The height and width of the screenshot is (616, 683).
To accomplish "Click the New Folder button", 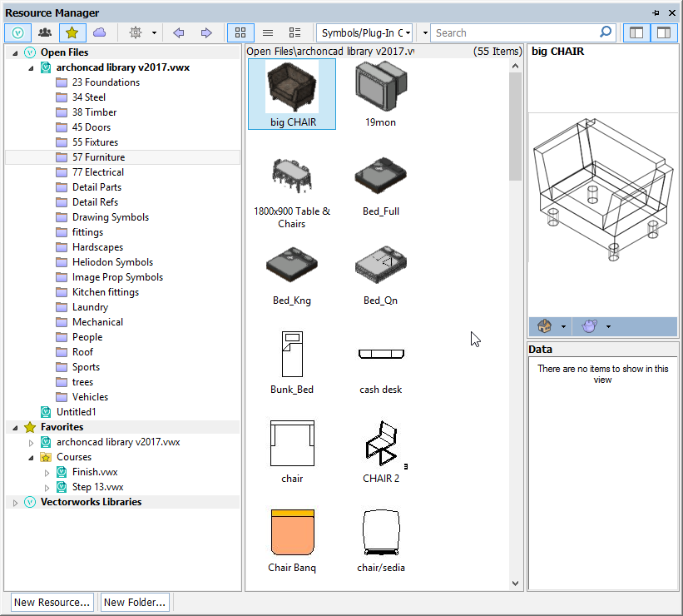I will (x=135, y=602).
